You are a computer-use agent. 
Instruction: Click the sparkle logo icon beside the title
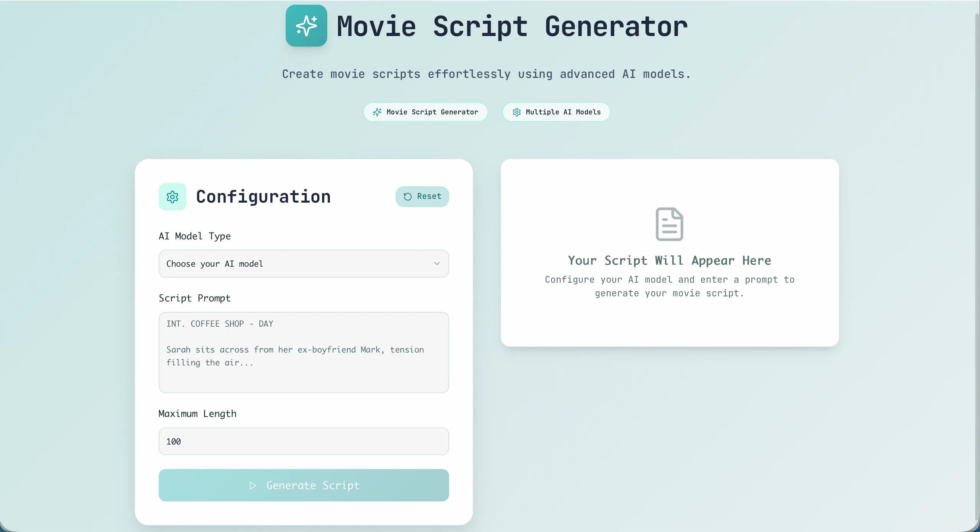coord(306,26)
